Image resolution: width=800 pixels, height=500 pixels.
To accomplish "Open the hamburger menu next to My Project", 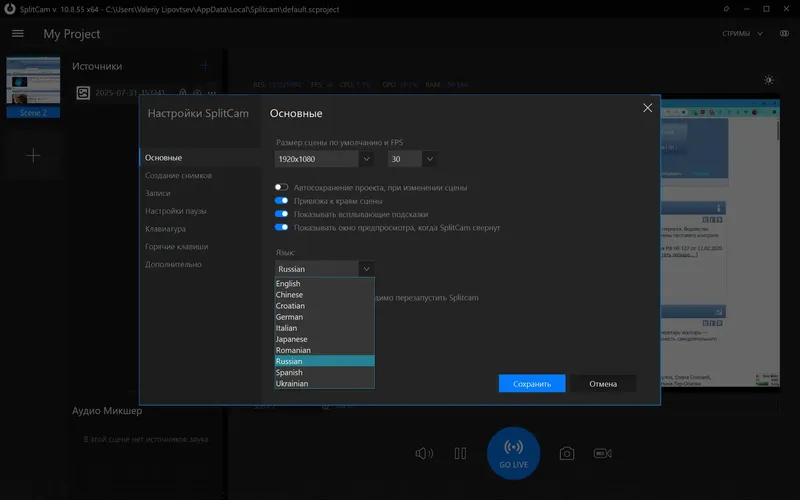I will (18, 34).
